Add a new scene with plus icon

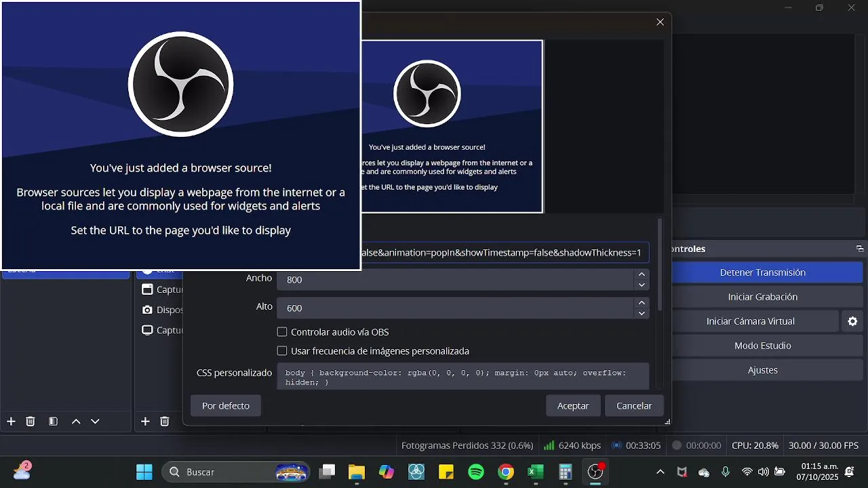(11, 422)
